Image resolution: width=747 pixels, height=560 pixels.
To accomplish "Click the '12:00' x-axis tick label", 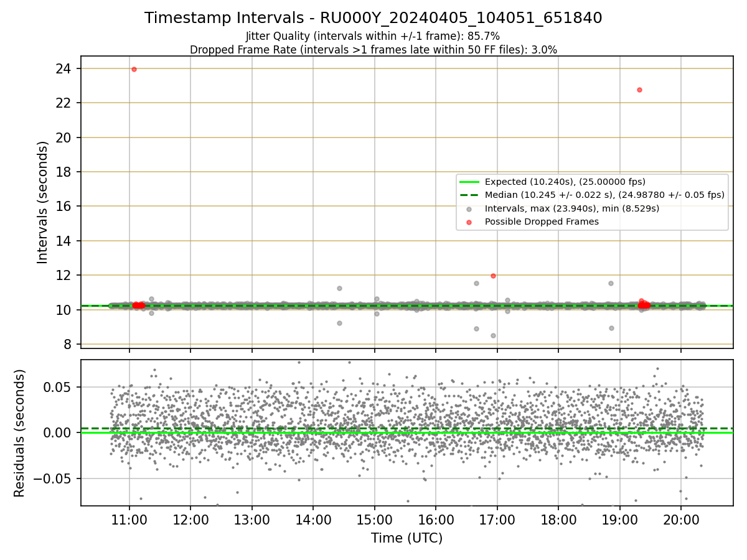I will click(x=190, y=520).
